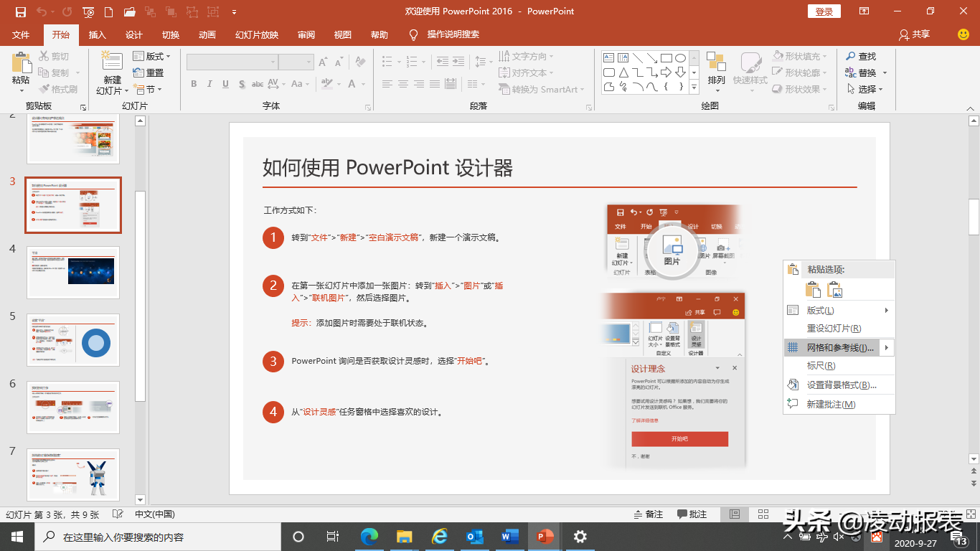Viewport: 980px width, 551px height.
Task: Click the Reset (重置) slide icon
Action: tap(138, 72)
